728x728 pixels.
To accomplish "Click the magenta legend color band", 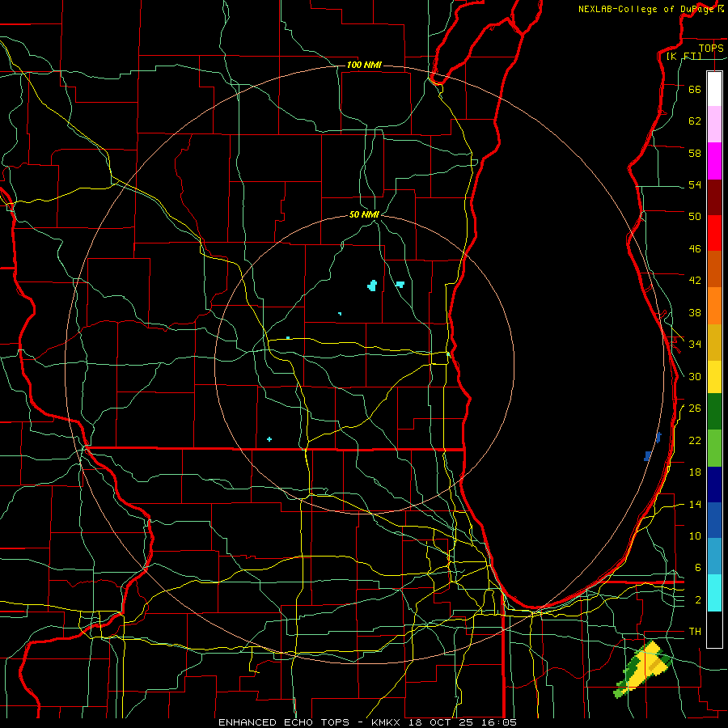I will (x=714, y=161).
